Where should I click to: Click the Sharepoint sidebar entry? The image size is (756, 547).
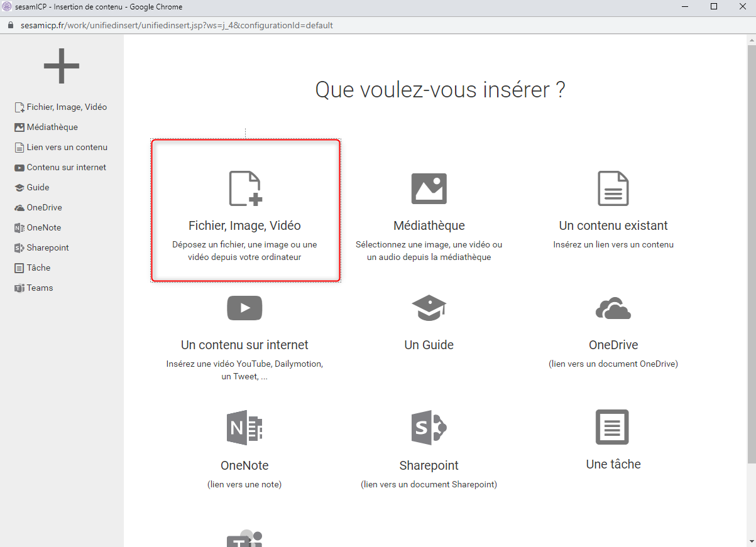coord(48,247)
